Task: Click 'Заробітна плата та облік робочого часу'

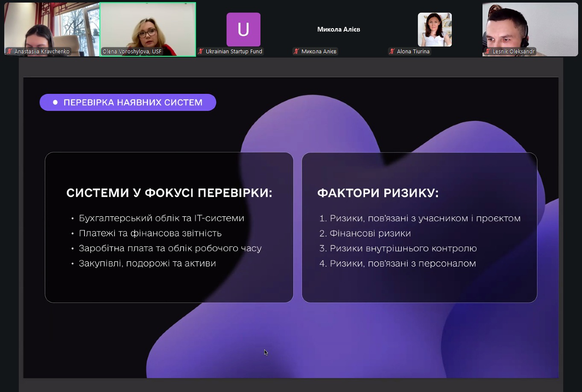Action: [x=170, y=248]
